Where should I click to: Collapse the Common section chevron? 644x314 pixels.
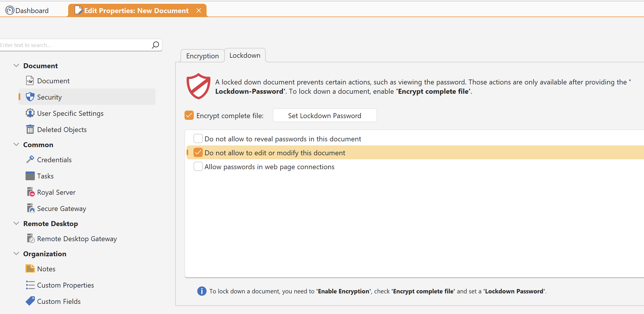[16, 145]
